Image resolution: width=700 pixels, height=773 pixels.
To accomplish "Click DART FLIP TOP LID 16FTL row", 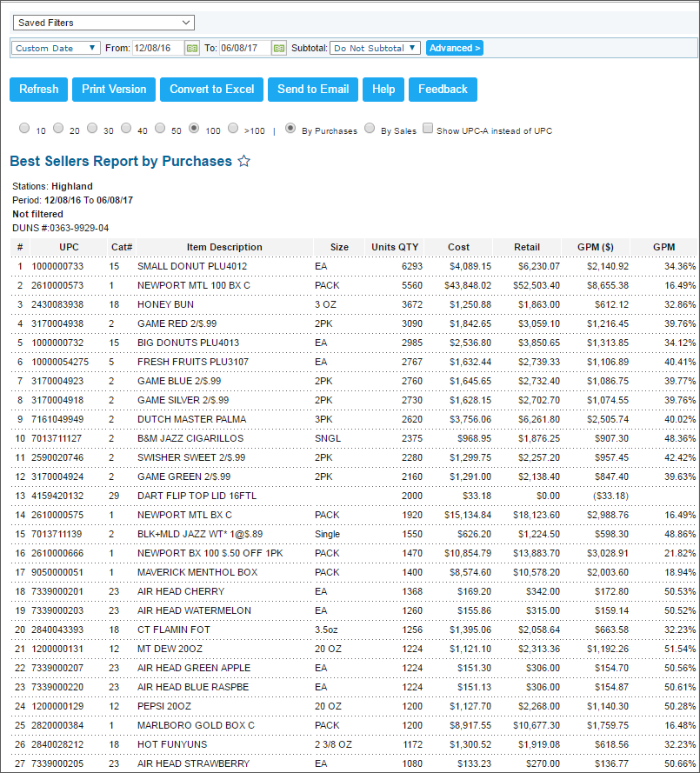I will pyautogui.click(x=353, y=496).
